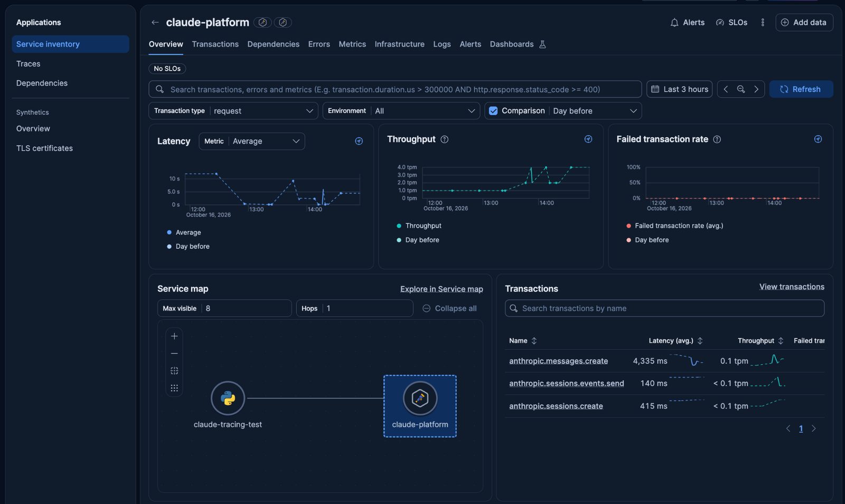The height and width of the screenshot is (504, 845).
Task: Click Throughput help question icon
Action: point(445,139)
